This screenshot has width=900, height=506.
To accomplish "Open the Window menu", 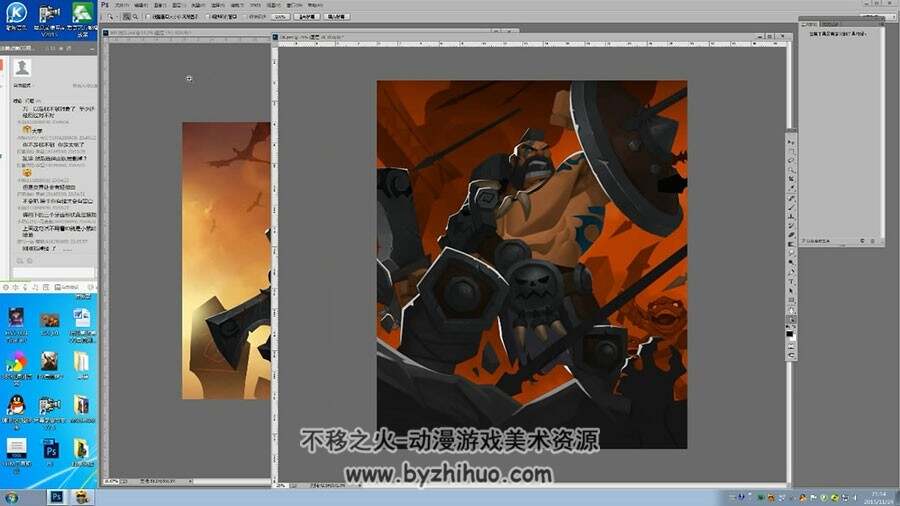I will coord(293,5).
